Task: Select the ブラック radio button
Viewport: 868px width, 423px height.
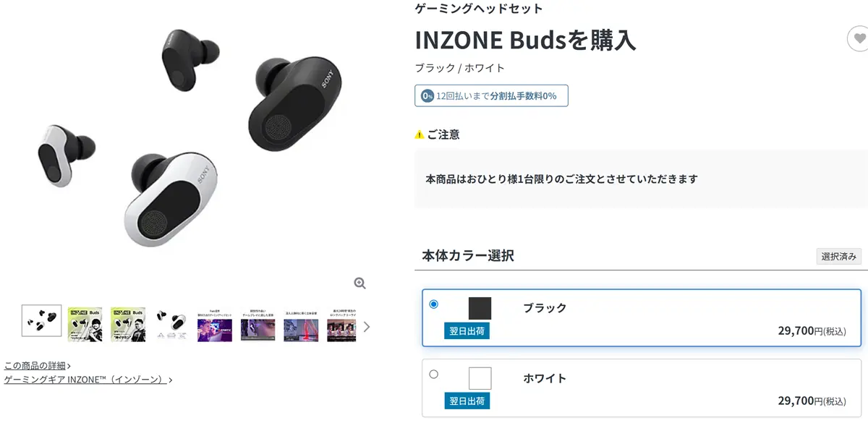Action: 433,304
